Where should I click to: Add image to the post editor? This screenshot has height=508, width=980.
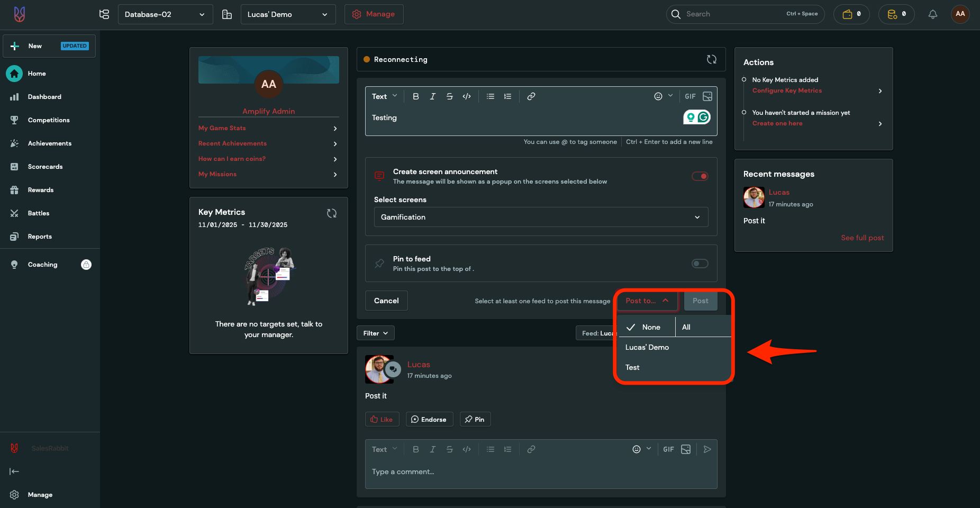(707, 96)
